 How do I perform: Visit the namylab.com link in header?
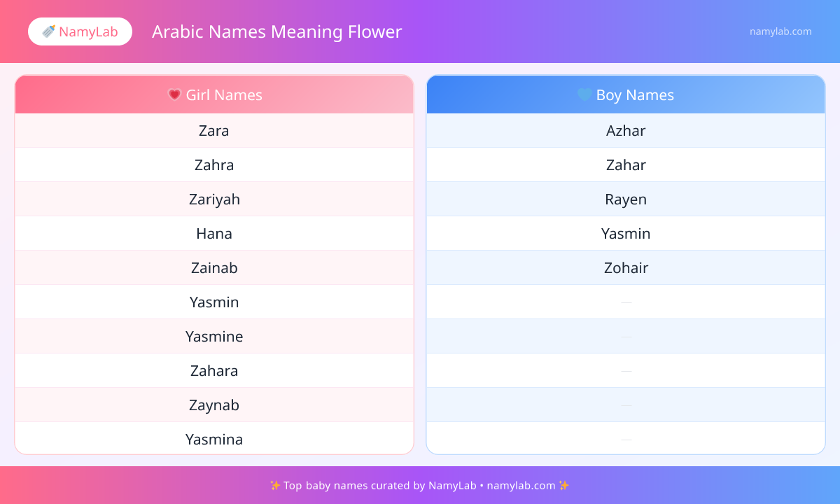coord(780,31)
